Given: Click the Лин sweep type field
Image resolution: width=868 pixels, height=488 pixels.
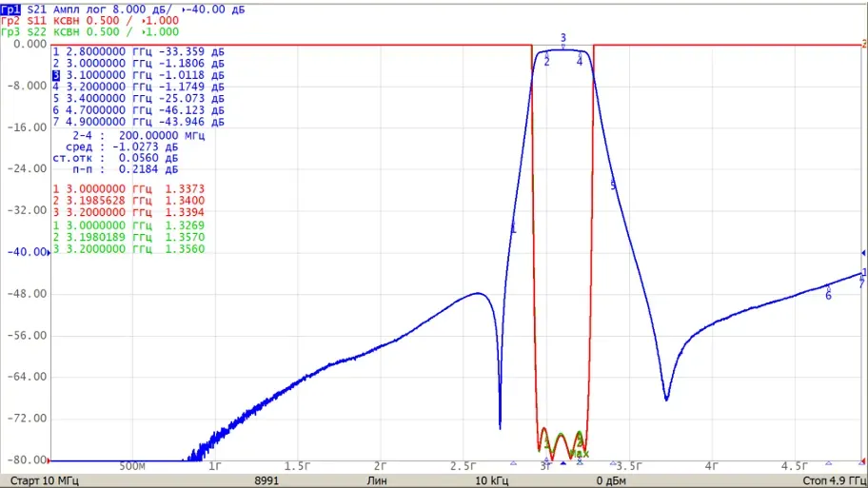Looking at the screenshot, I should point(377,480).
